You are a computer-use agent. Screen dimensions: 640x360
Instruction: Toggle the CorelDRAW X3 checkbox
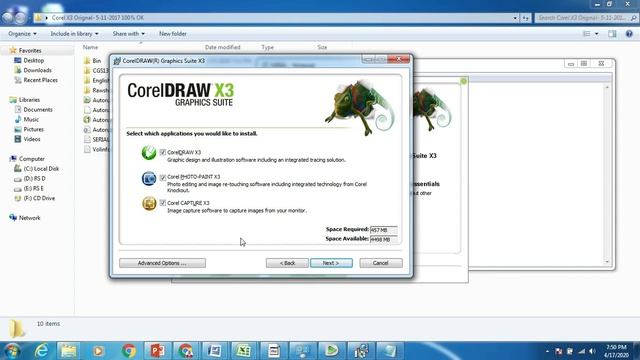[163, 152]
